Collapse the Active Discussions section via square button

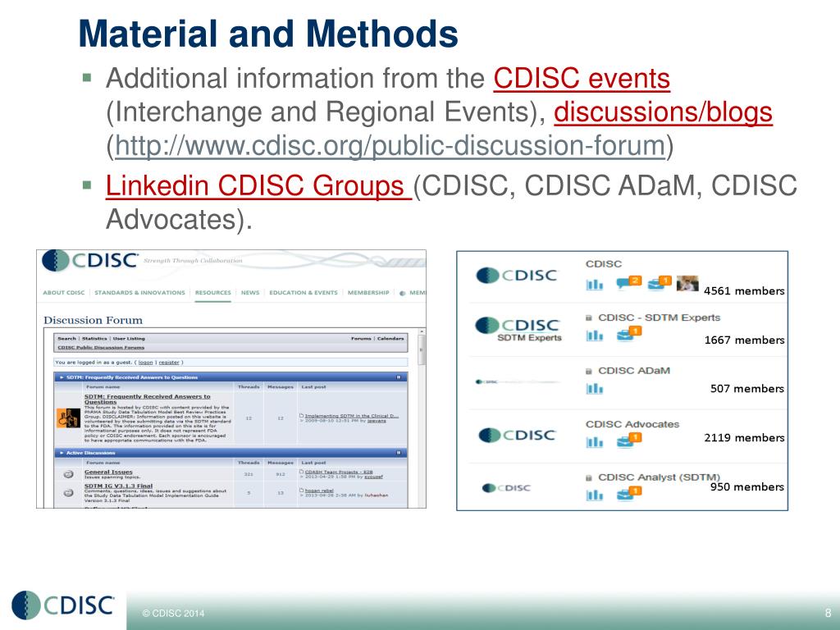point(398,453)
